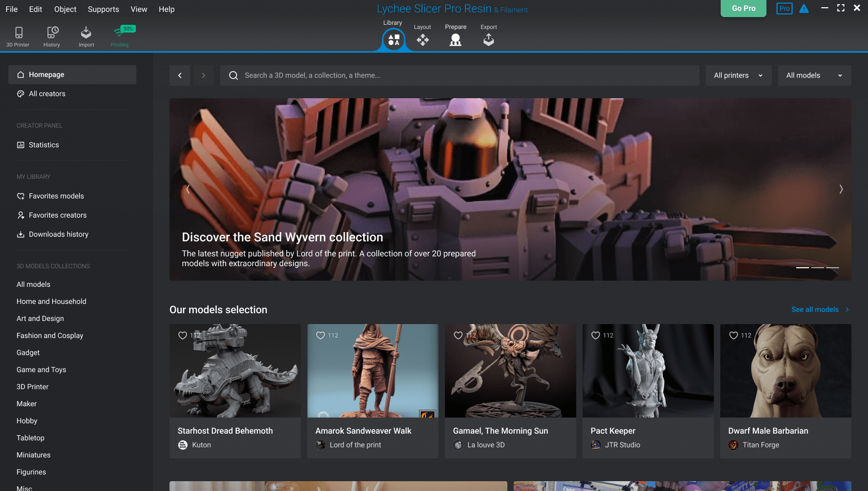Open Game and Toys collection

[41, 370]
